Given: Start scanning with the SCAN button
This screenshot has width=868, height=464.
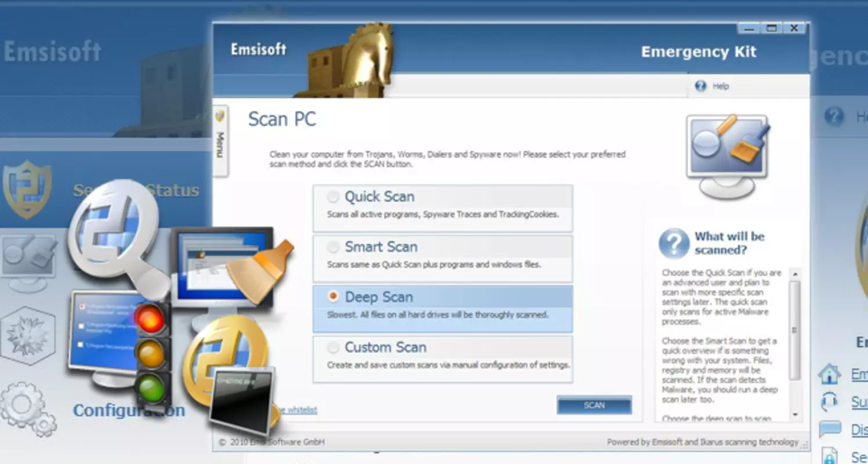Looking at the screenshot, I should 594,405.
